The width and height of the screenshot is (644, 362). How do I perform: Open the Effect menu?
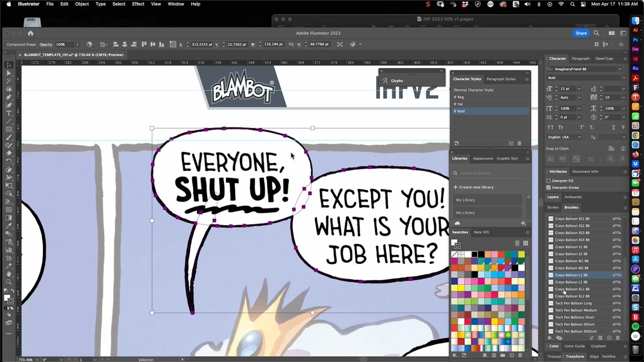pyautogui.click(x=138, y=4)
